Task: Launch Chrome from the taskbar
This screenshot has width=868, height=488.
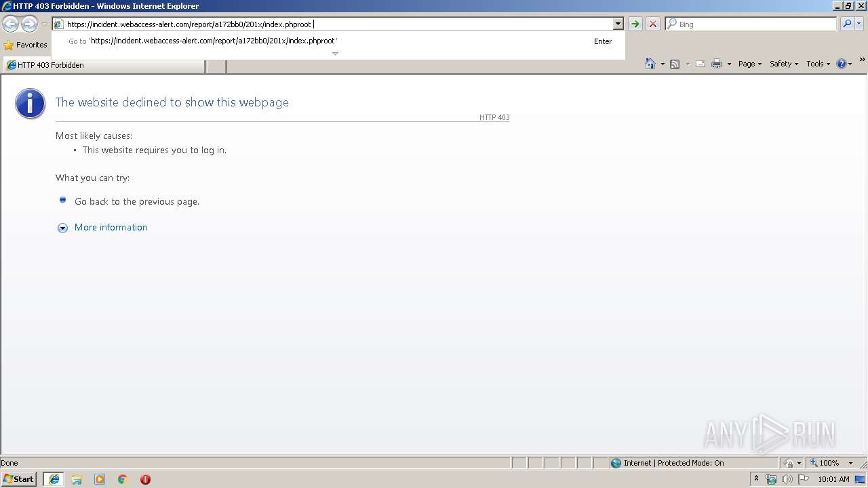Action: tap(123, 479)
